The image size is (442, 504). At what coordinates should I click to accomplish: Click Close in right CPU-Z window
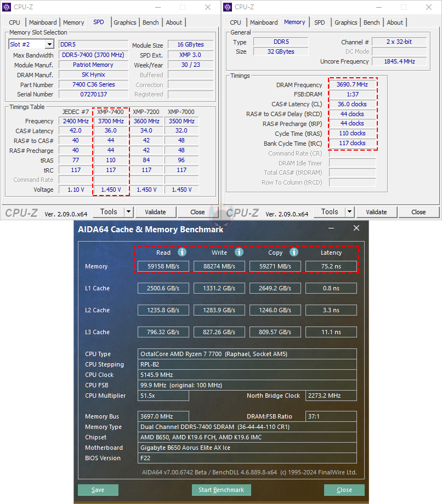pyautogui.click(x=418, y=212)
